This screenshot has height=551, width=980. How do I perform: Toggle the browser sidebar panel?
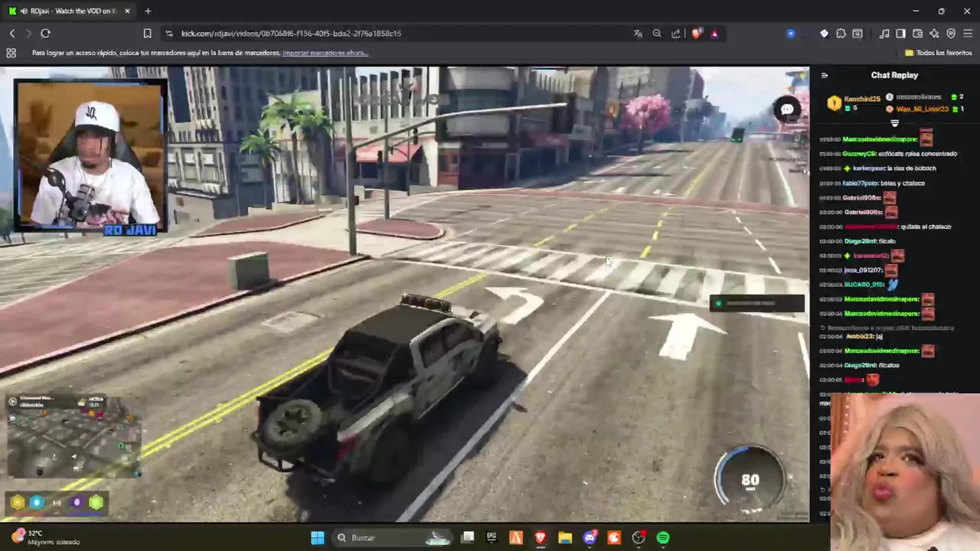(900, 34)
